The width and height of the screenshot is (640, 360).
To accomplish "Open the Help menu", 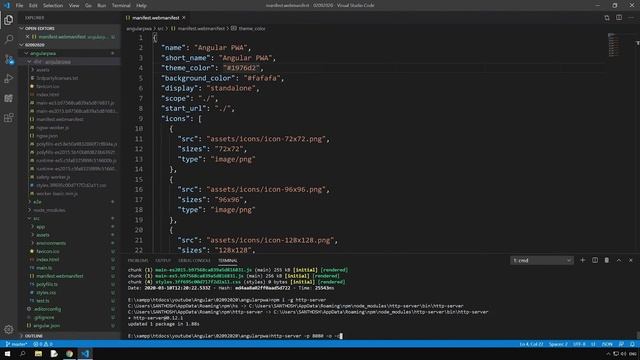I will (x=141, y=5).
